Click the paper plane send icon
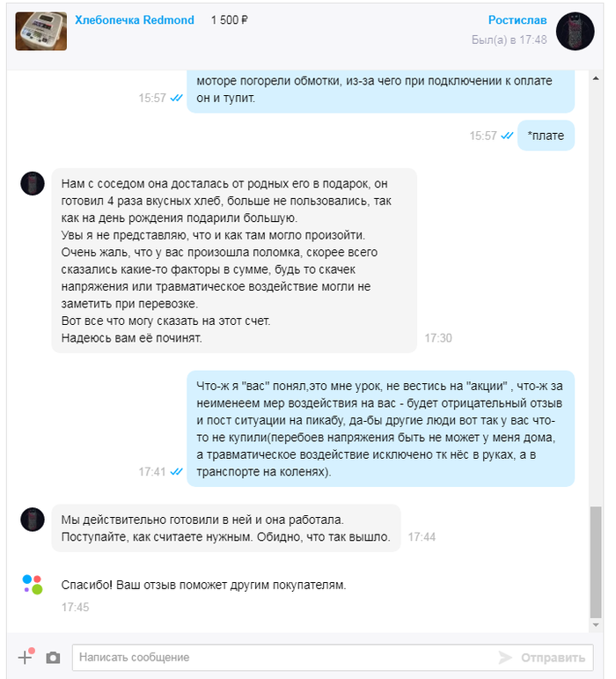The width and height of the screenshot is (616, 679). [x=505, y=657]
